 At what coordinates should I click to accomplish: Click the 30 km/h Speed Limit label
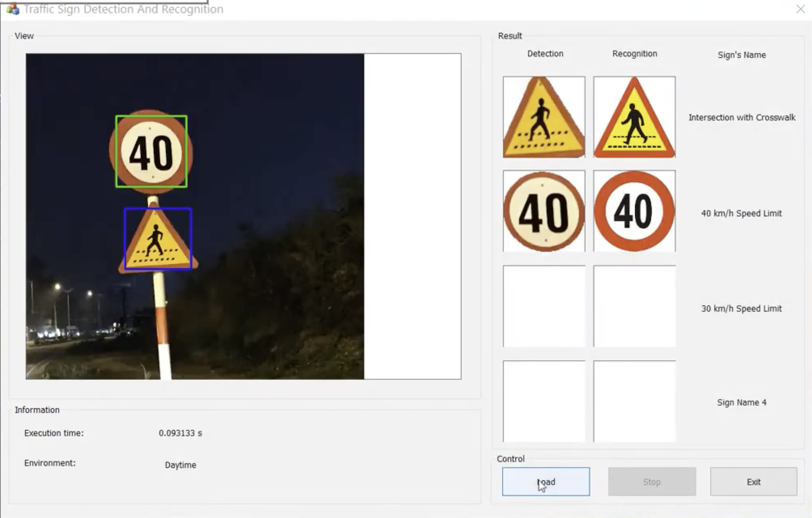click(x=741, y=309)
